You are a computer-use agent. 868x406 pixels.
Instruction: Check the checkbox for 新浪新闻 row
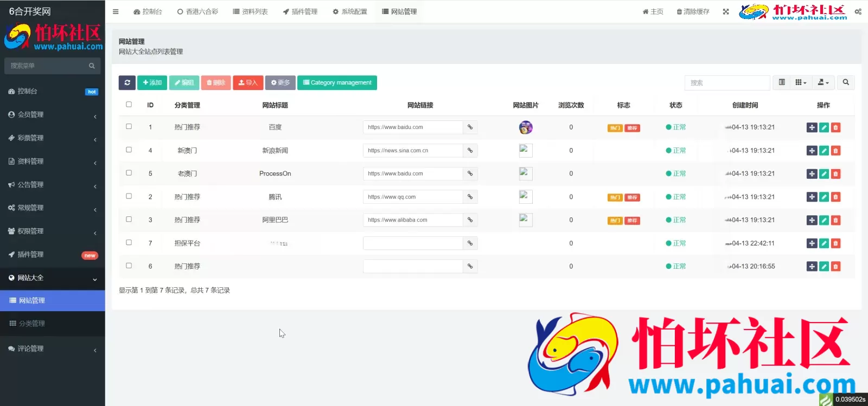(129, 150)
